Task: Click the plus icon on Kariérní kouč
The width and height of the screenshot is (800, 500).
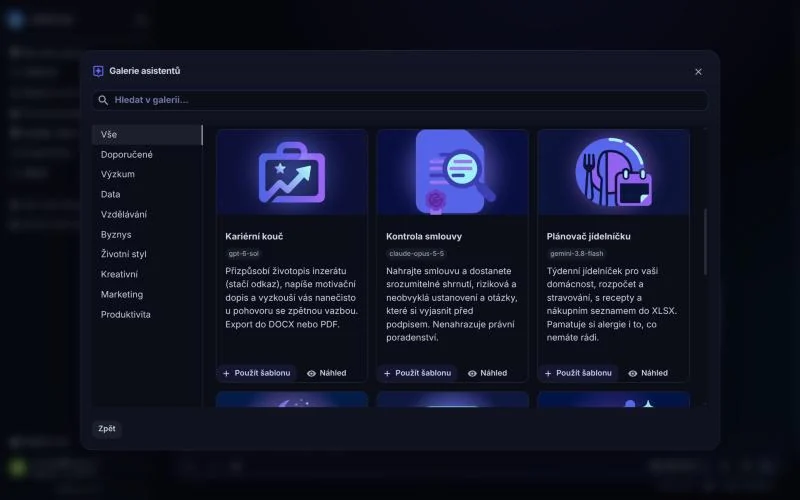Action: (227, 373)
